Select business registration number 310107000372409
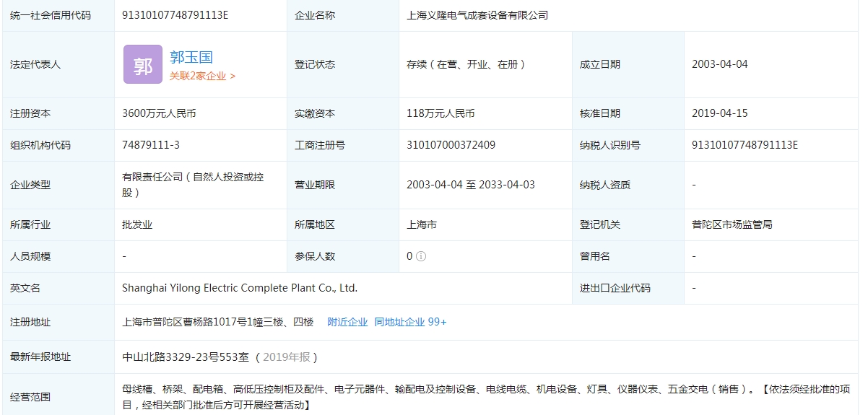The height and width of the screenshot is (415, 868). click(x=451, y=145)
